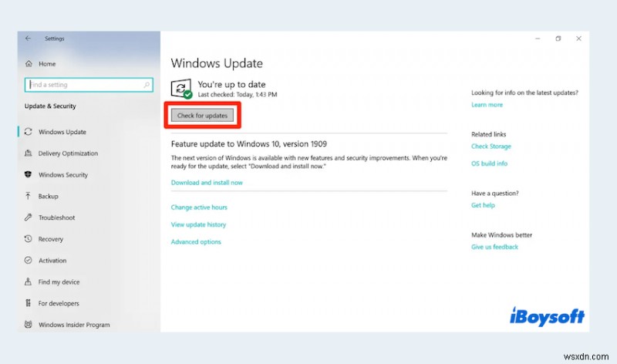Go to Windows Security section
Screen dimensions: 617x364
pyautogui.click(x=63, y=175)
